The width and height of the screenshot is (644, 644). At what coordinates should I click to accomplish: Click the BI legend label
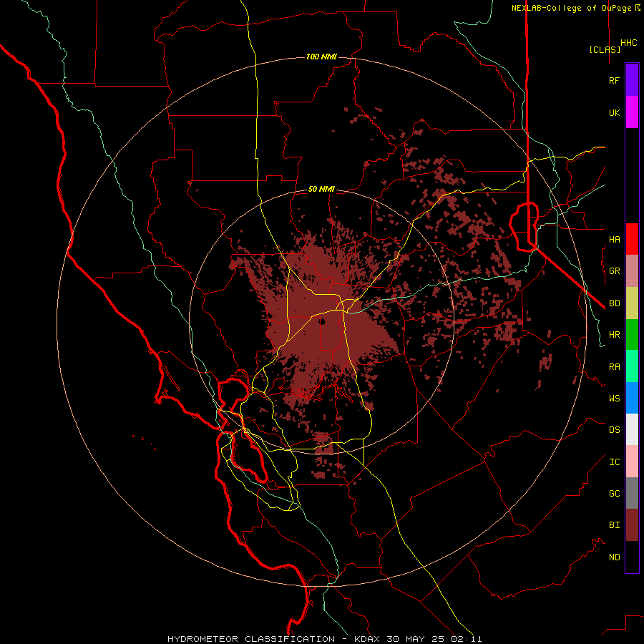pos(614,525)
